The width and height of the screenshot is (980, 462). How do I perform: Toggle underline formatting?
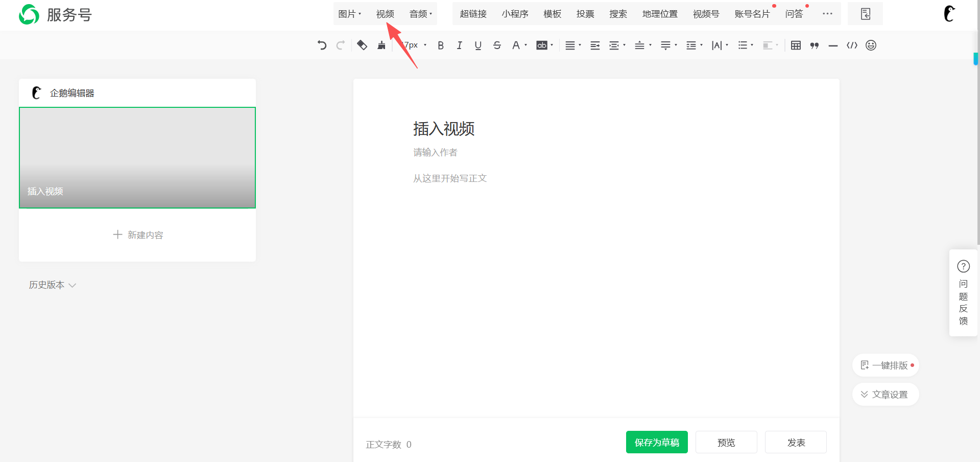click(x=478, y=45)
